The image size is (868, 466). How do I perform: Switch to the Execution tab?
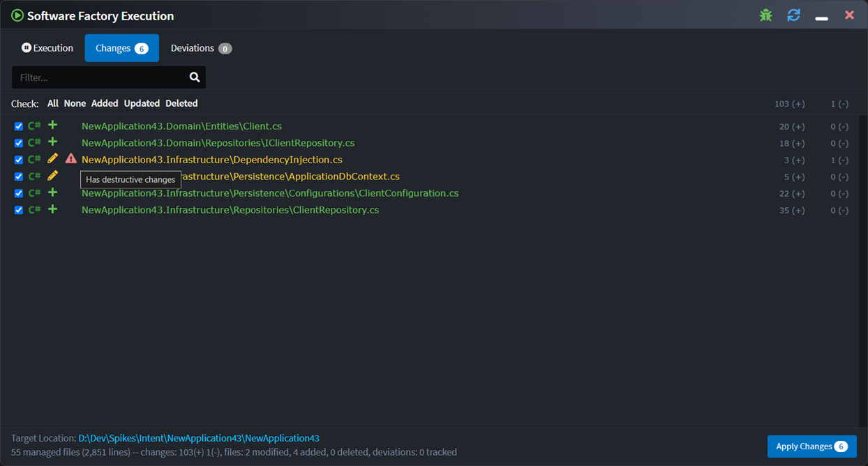coord(47,48)
